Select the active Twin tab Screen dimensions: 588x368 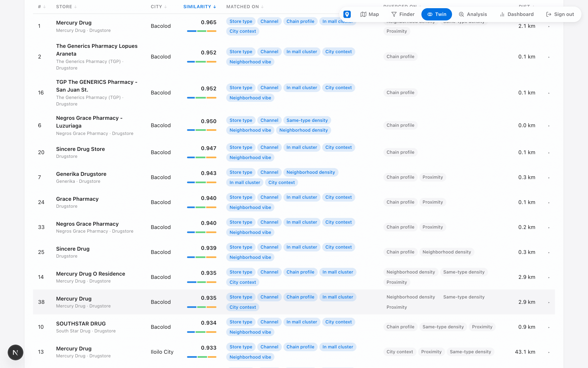pos(437,14)
